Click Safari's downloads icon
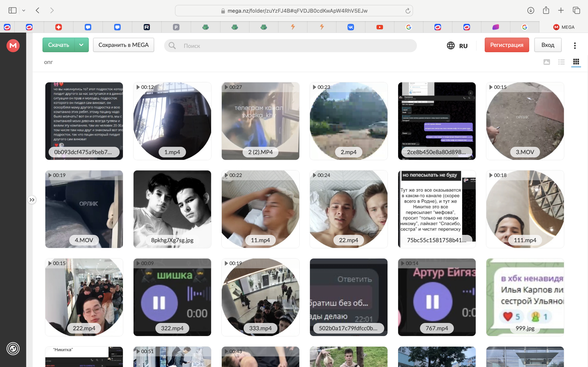 531,10
